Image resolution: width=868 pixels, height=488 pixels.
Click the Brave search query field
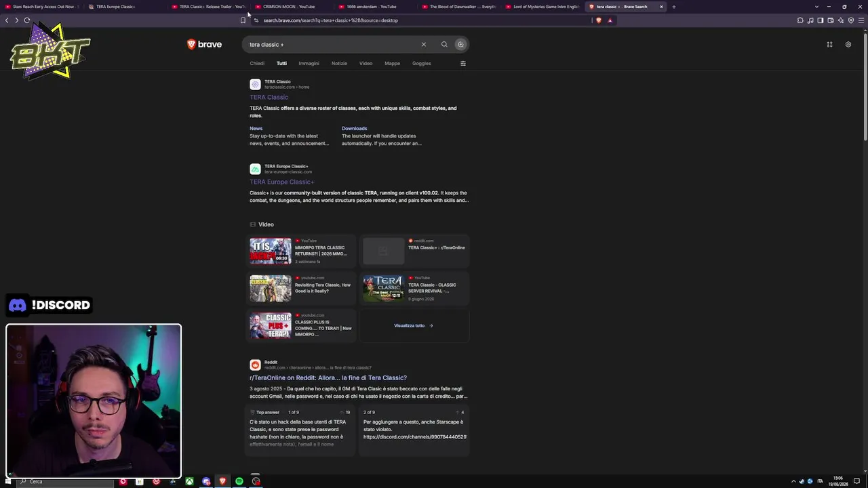(x=332, y=45)
